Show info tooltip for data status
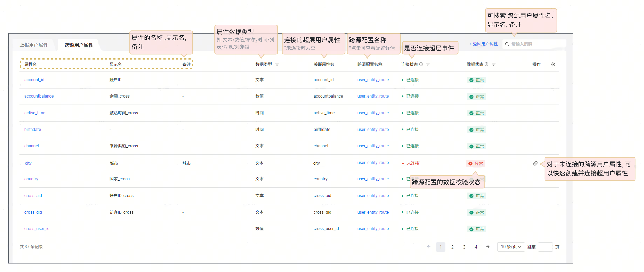644x272 pixels. (x=486, y=65)
